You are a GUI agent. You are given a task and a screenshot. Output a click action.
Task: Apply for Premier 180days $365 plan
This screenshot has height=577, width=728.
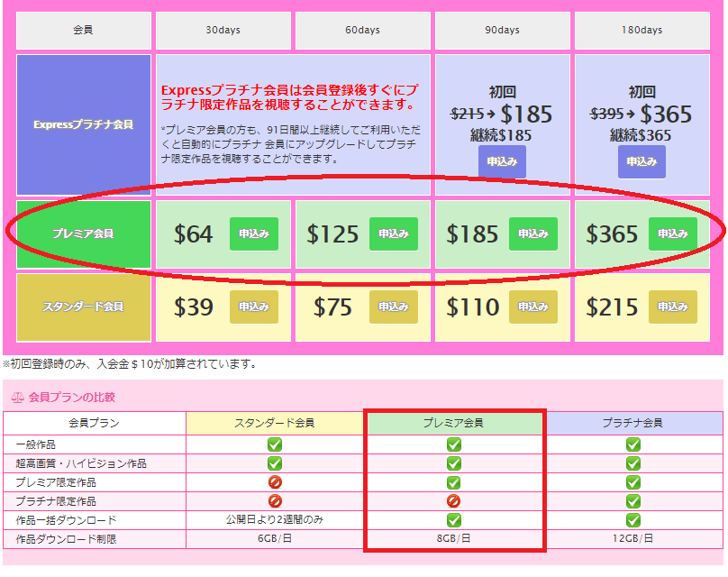(673, 234)
